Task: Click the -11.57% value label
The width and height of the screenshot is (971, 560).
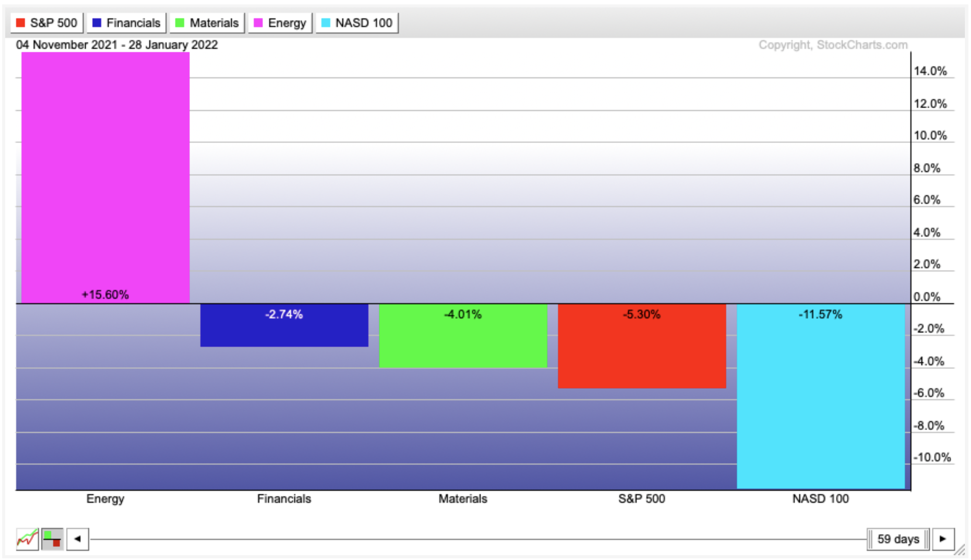Action: coord(821,314)
